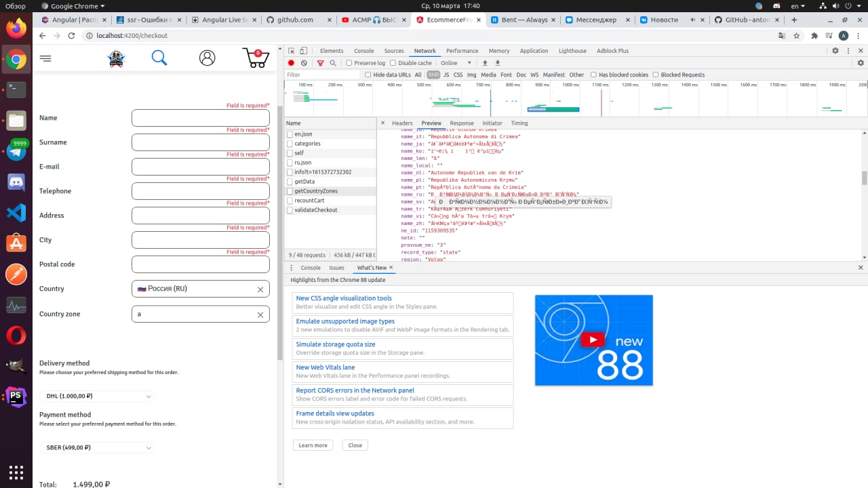Import a HAR file with upload arrow
The image size is (868, 488).
pos(485,63)
